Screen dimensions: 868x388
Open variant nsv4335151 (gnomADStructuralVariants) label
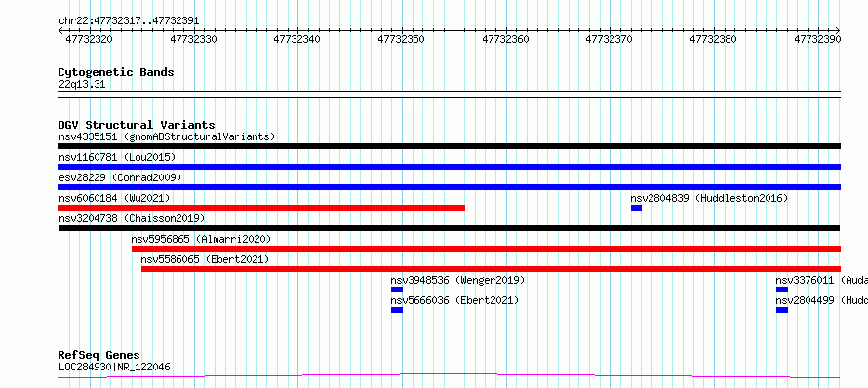coord(167,136)
